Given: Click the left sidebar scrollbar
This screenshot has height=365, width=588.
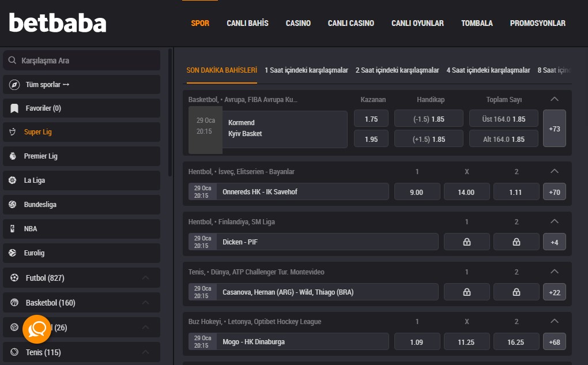Looking at the screenshot, I should (170, 112).
